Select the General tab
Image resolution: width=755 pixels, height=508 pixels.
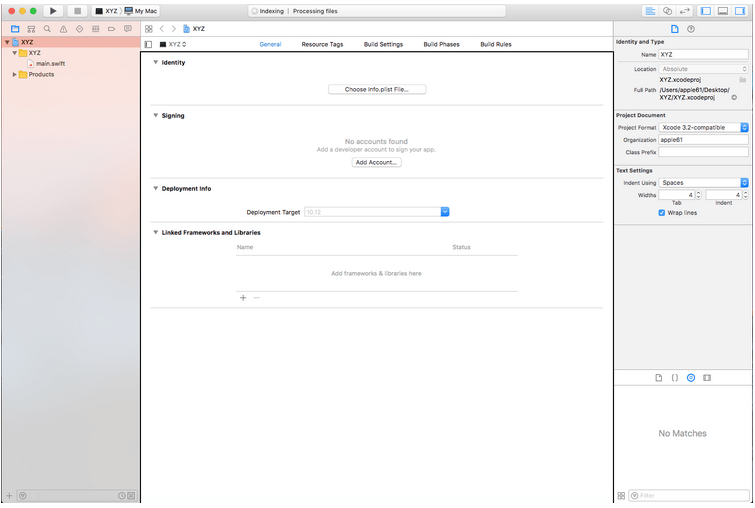click(270, 44)
